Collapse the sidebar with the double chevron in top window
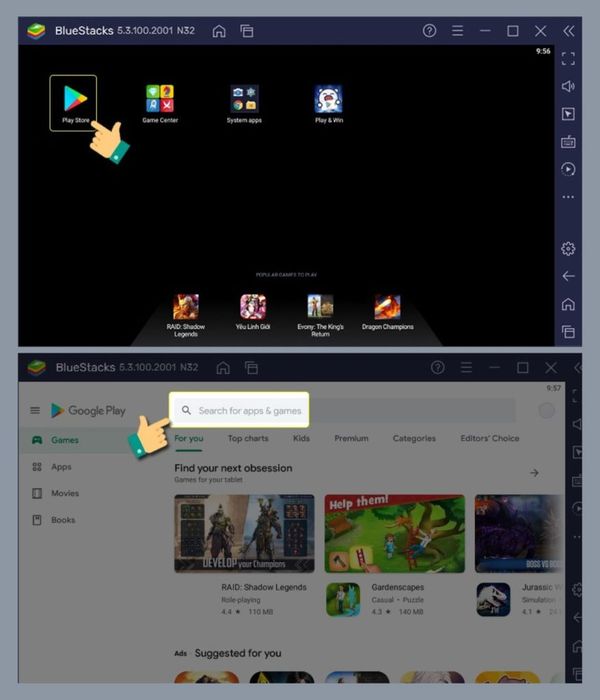 pyautogui.click(x=568, y=31)
